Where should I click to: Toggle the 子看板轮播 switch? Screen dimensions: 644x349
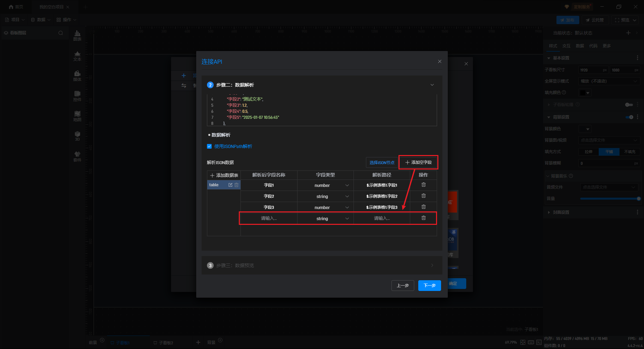click(x=629, y=105)
